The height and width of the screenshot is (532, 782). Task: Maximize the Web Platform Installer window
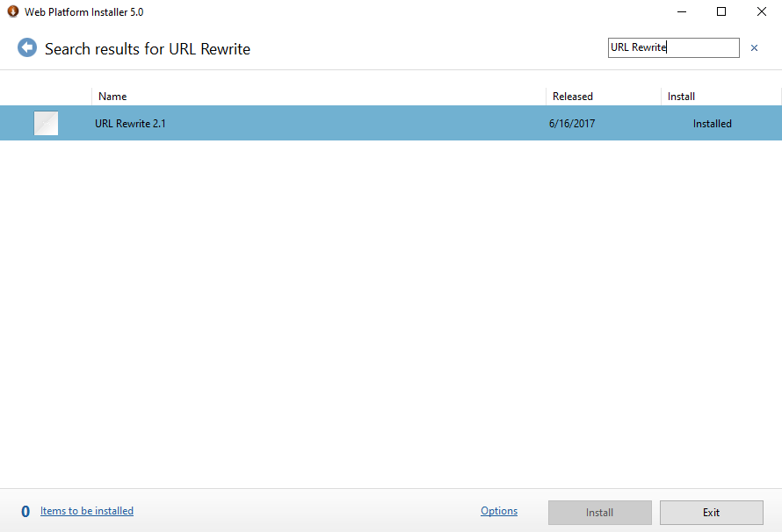pyautogui.click(x=721, y=11)
